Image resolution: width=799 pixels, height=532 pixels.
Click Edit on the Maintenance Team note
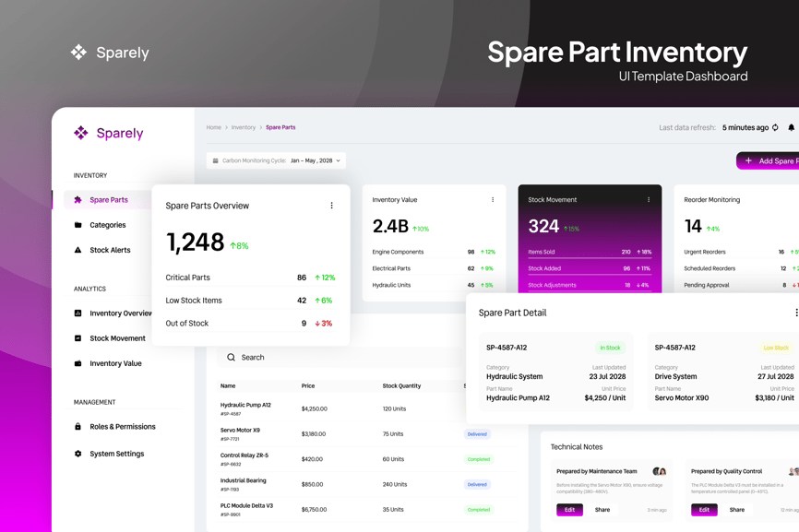569,510
